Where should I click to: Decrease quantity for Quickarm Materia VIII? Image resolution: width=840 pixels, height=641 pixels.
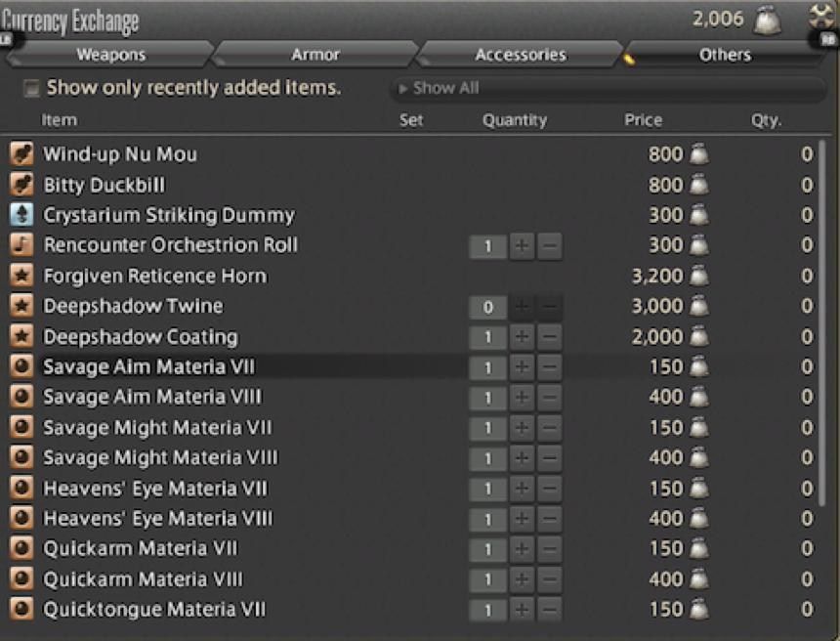[550, 579]
